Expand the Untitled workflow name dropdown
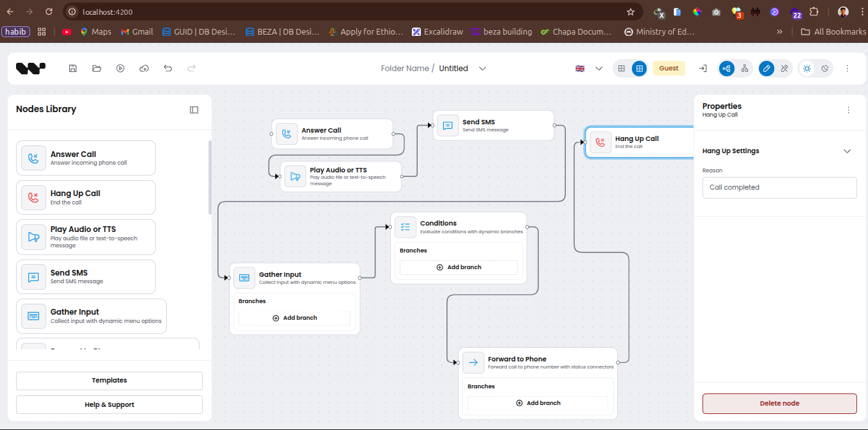The height and width of the screenshot is (430, 868). [482, 69]
